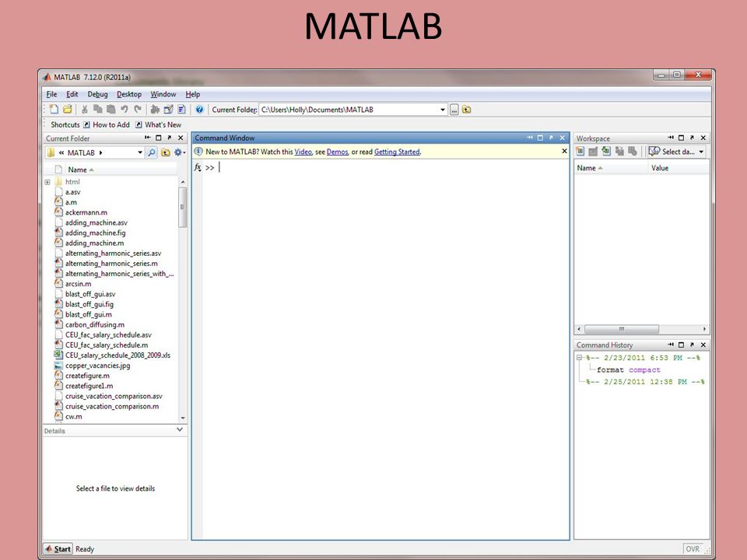This screenshot has width=747, height=560.
Task: Open the Demos link
Action: pyautogui.click(x=337, y=152)
